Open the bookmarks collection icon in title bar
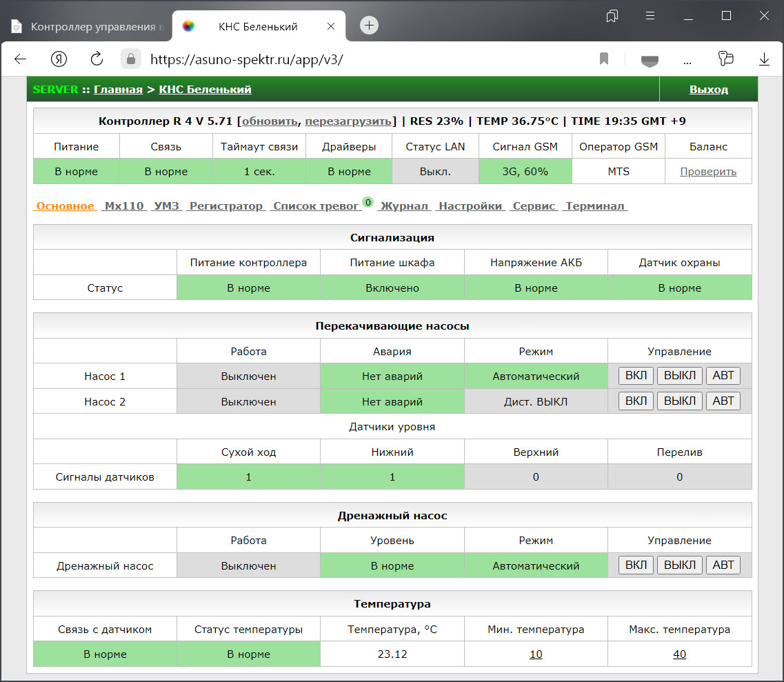Screen dimensions: 784x682 pyautogui.click(x=612, y=16)
